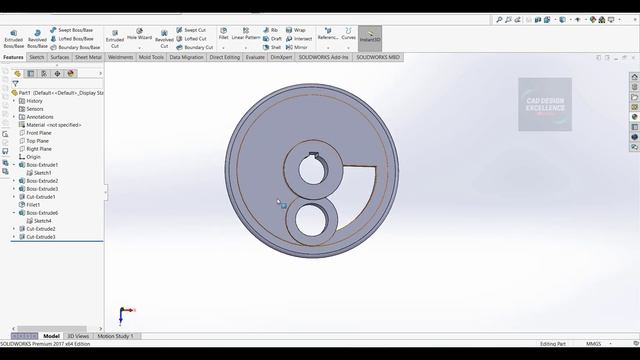This screenshot has width=640, height=360.
Task: Switch to PropertyManager tab
Action: [31, 73]
